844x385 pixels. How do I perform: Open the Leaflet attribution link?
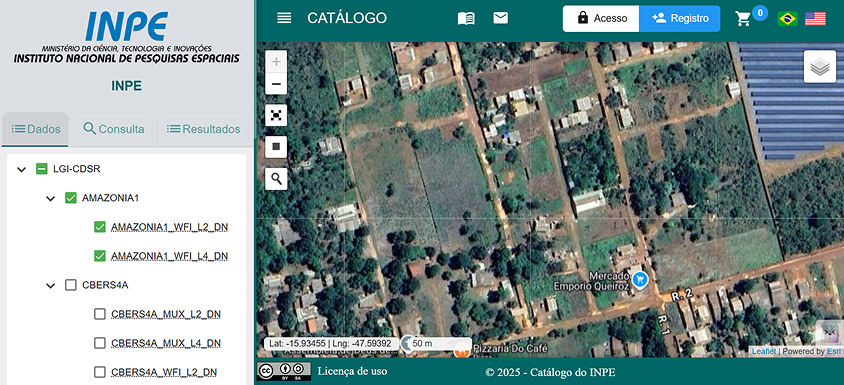point(764,352)
